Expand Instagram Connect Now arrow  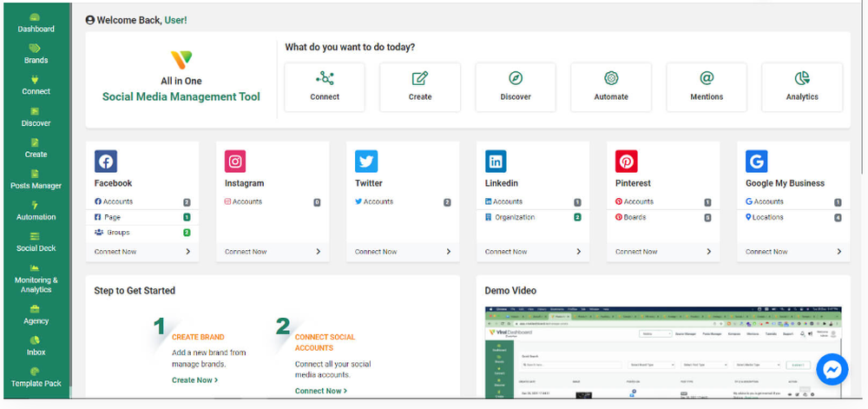(319, 251)
